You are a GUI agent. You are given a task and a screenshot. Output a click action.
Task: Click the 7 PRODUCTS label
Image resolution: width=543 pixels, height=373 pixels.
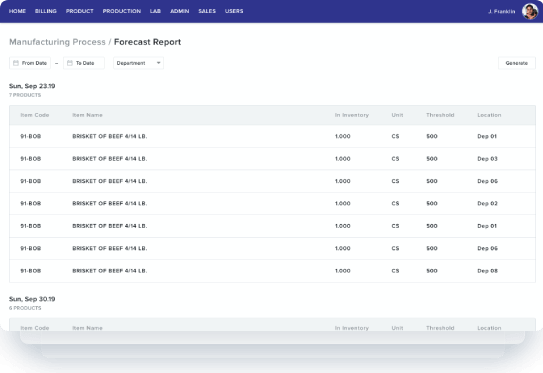25,95
